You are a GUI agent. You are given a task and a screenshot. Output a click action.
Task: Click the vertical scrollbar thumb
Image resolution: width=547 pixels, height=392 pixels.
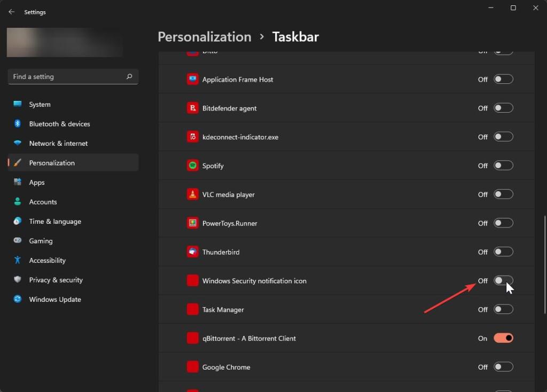(545, 265)
